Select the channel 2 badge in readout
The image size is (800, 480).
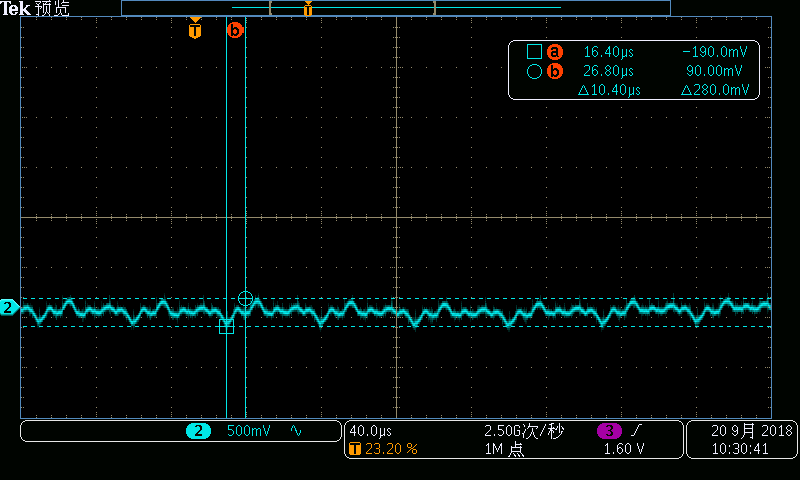(x=198, y=431)
